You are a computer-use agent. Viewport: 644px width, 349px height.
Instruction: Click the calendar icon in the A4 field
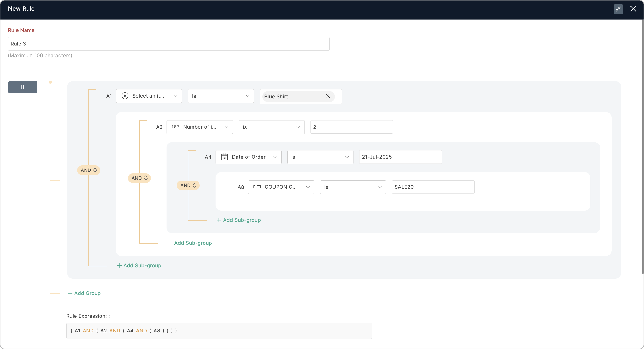coord(224,157)
